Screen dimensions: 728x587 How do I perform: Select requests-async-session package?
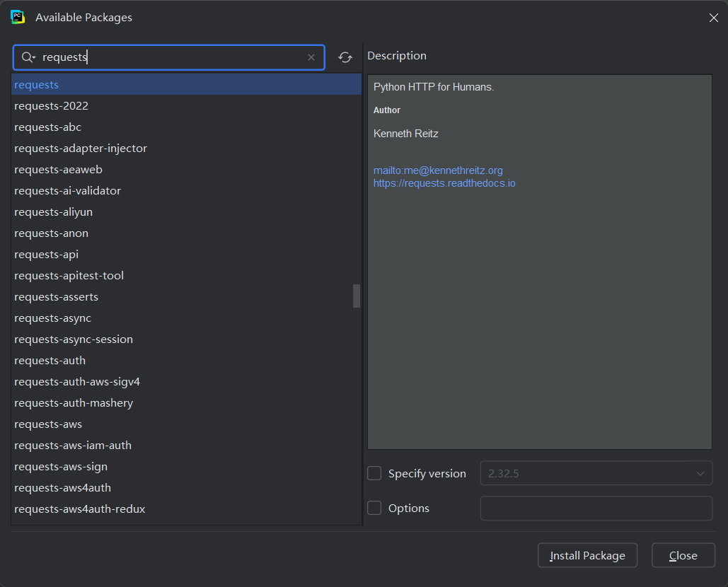tap(186, 339)
